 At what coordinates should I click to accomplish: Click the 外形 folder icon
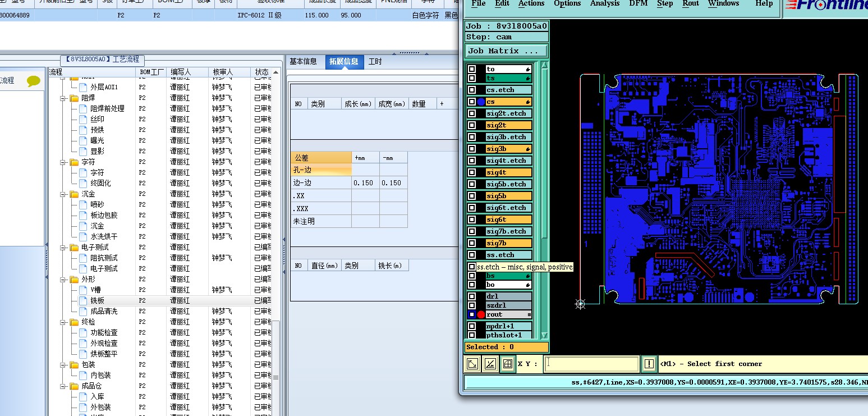[x=74, y=279]
